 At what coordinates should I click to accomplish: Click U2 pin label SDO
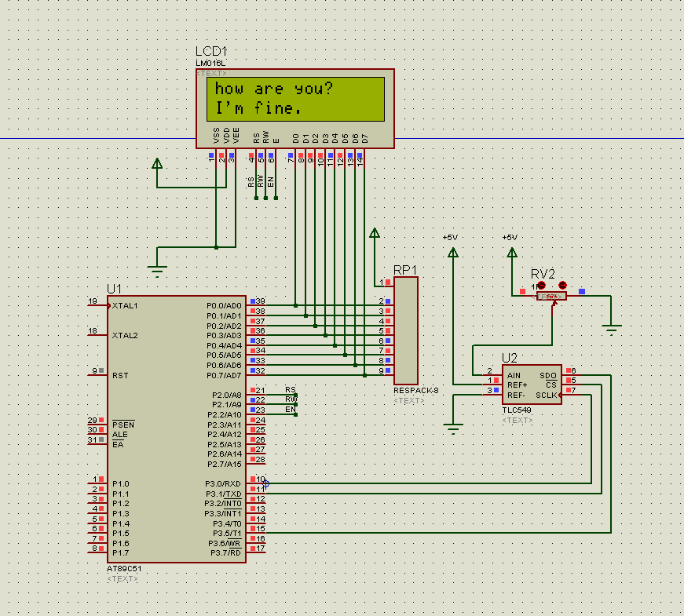tap(548, 375)
